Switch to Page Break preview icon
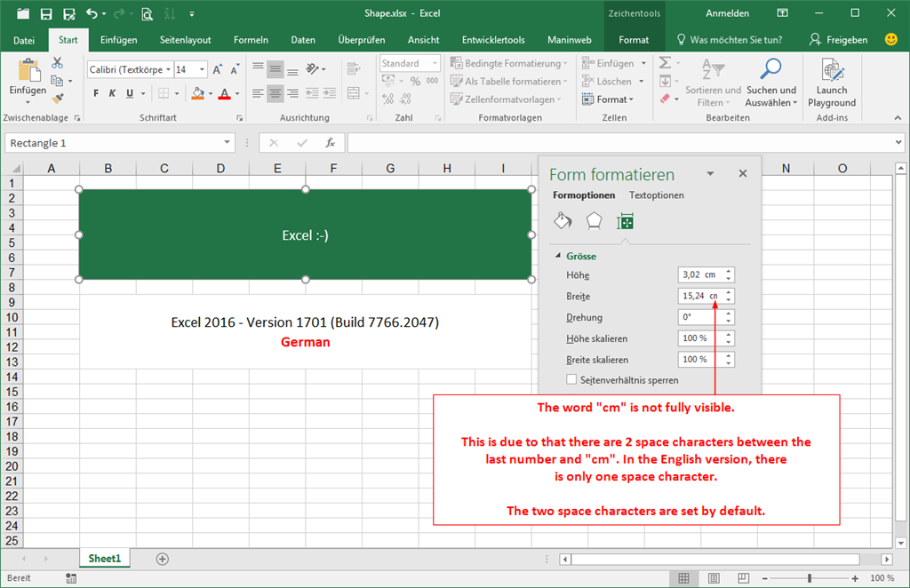910x588 pixels. click(743, 578)
